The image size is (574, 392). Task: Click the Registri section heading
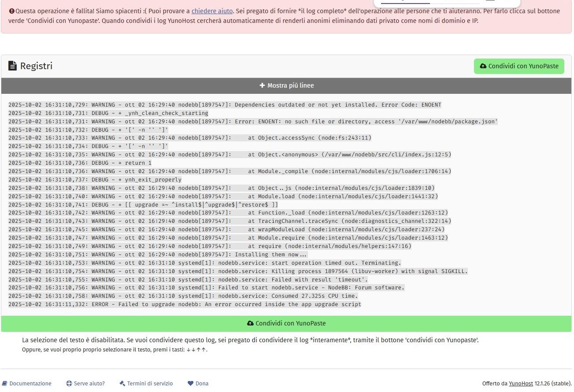tap(36, 66)
